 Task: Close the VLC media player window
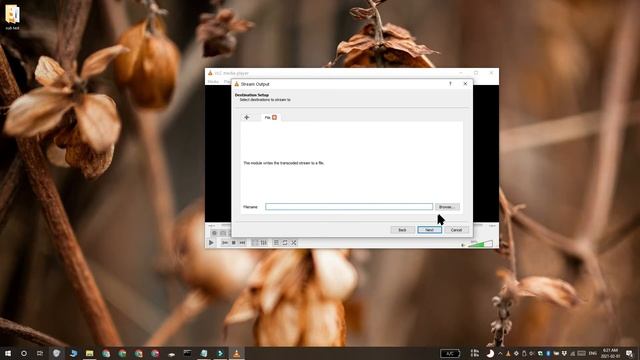point(491,73)
